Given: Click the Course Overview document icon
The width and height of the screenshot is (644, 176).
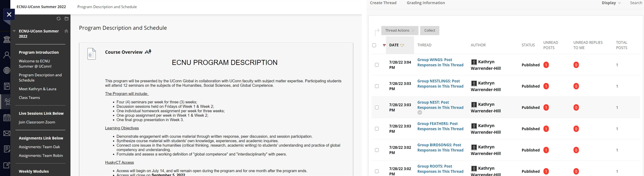Looking at the screenshot, I should [91, 54].
